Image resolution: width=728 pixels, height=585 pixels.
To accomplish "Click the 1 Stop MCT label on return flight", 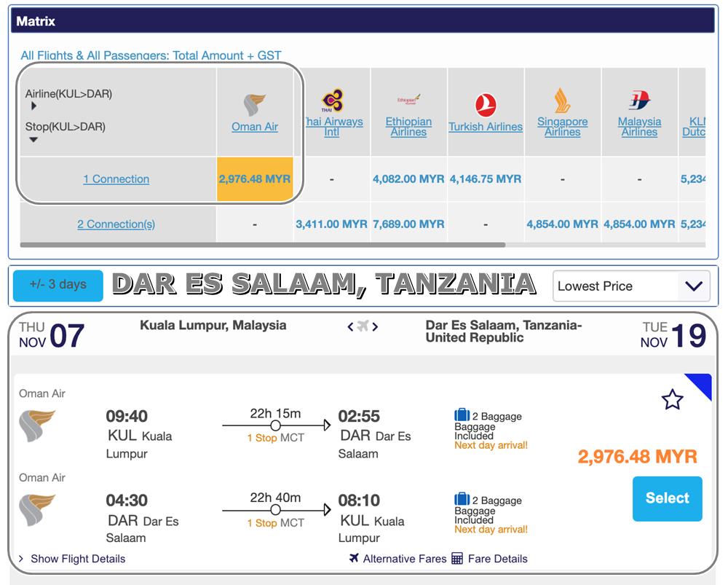I will point(275,523).
